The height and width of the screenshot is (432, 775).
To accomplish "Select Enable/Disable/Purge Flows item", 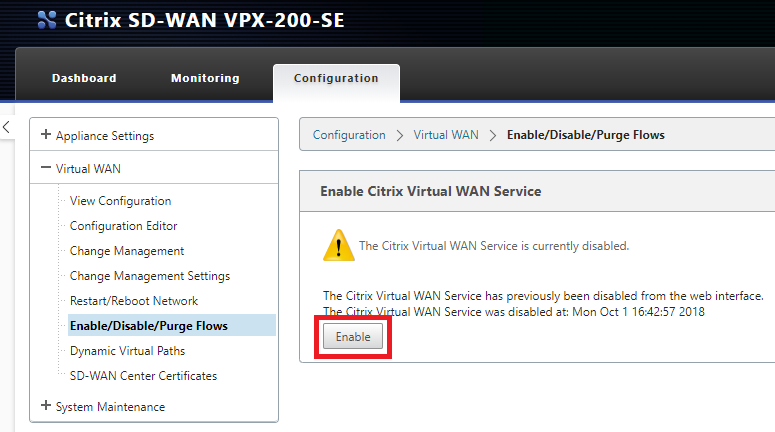I will 149,326.
